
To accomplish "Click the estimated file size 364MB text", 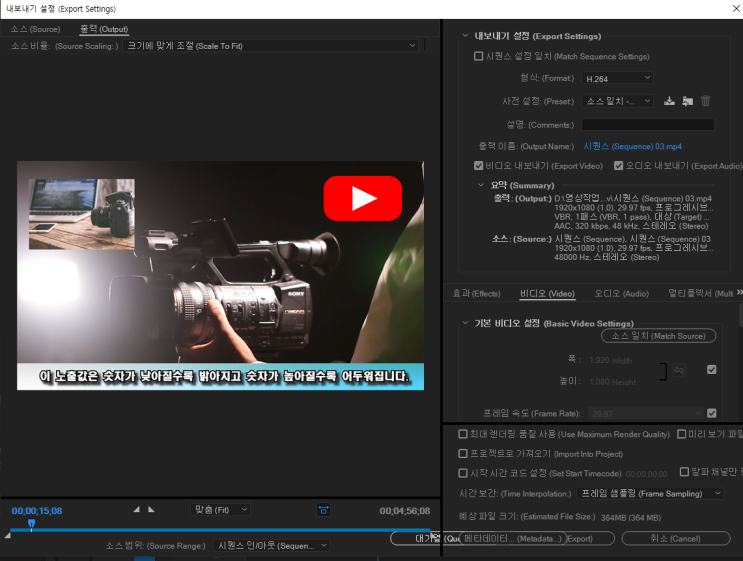I will click(631, 517).
